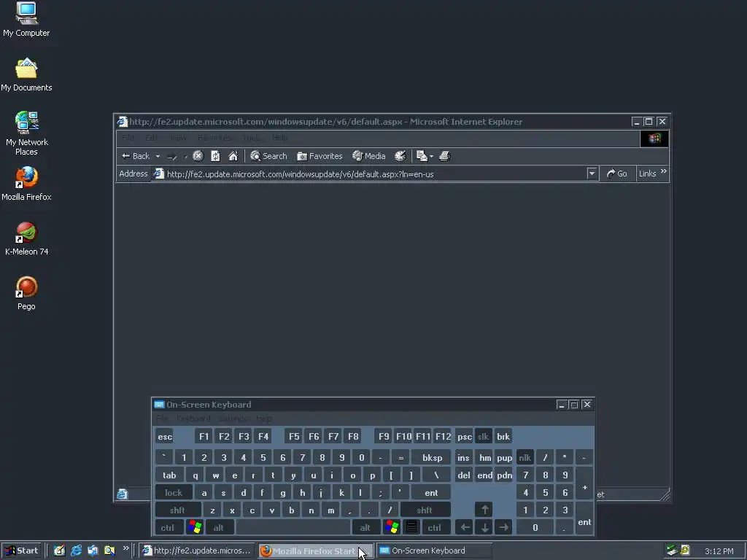Click the right arrow key on keyboard
The width and height of the screenshot is (747, 560).
coord(503,528)
